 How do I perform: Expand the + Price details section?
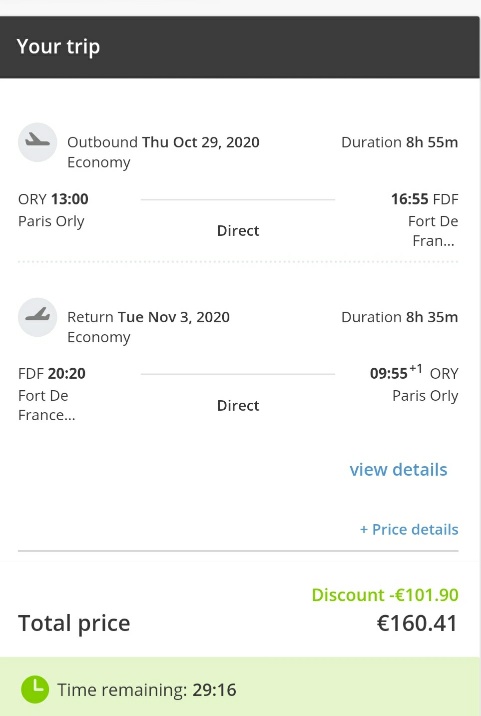pyautogui.click(x=409, y=529)
